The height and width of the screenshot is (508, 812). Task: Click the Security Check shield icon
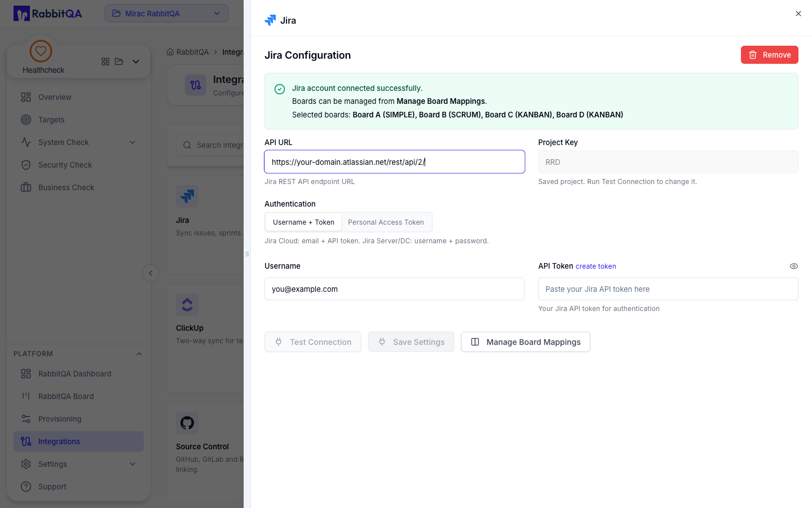pos(26,165)
